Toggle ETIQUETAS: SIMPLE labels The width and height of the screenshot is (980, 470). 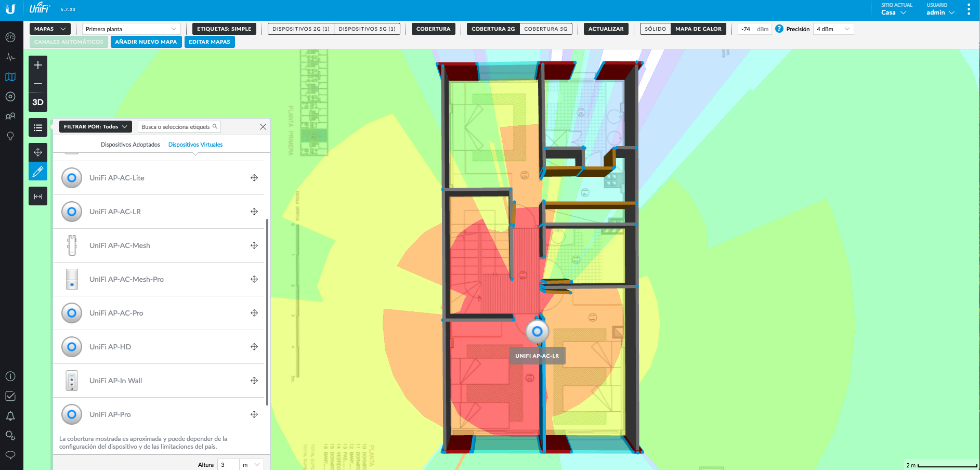coord(224,29)
